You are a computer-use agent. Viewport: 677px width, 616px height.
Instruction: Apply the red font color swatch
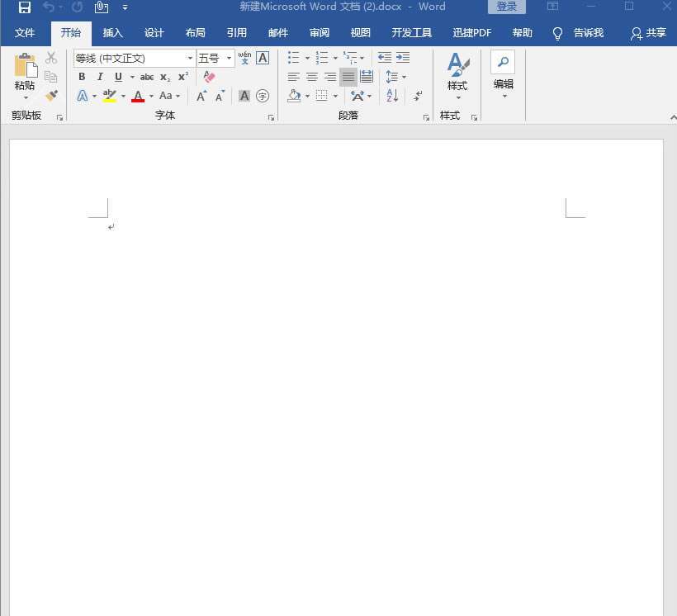click(138, 96)
